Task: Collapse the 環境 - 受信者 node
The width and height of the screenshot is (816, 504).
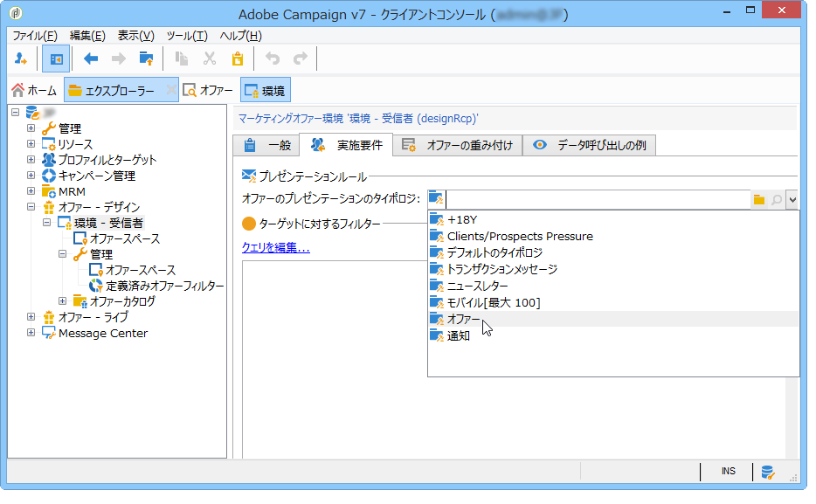Action: tap(47, 222)
